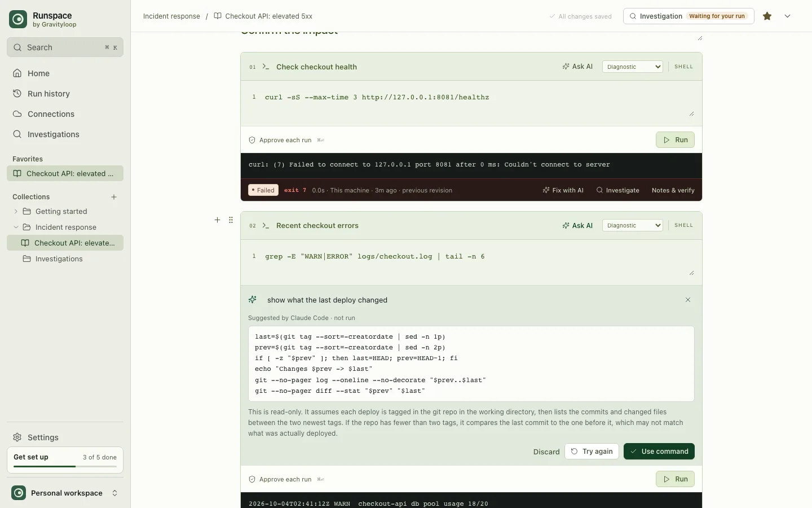Open Diagnostic dropdown for Recent checkout errors
The width and height of the screenshot is (812, 508).
632,225
